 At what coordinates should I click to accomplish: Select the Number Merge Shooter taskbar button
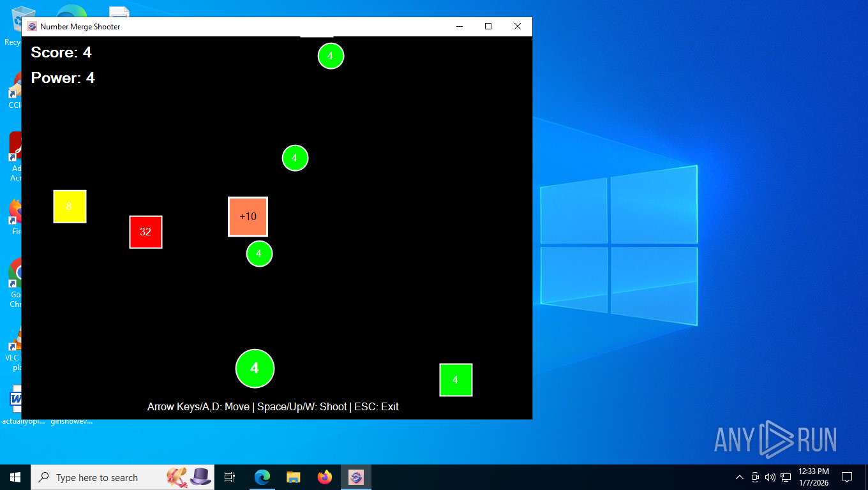356,477
